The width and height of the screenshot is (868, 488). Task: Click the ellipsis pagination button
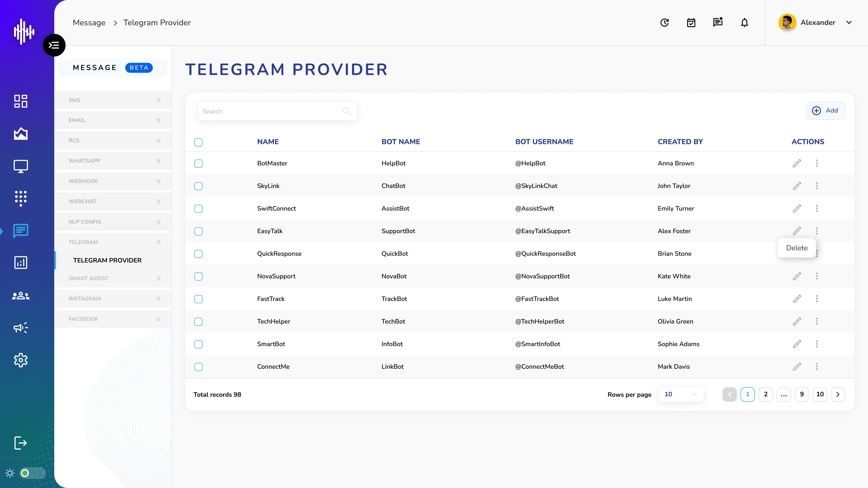(x=784, y=394)
